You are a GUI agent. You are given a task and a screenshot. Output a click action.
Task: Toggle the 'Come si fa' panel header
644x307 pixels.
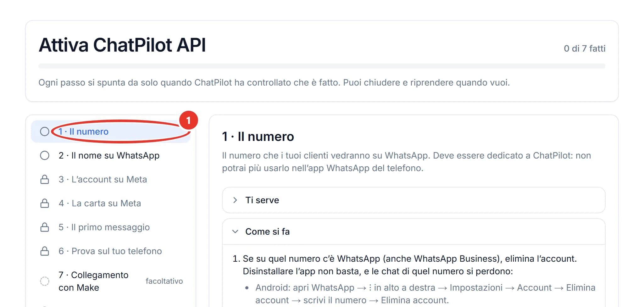click(414, 232)
